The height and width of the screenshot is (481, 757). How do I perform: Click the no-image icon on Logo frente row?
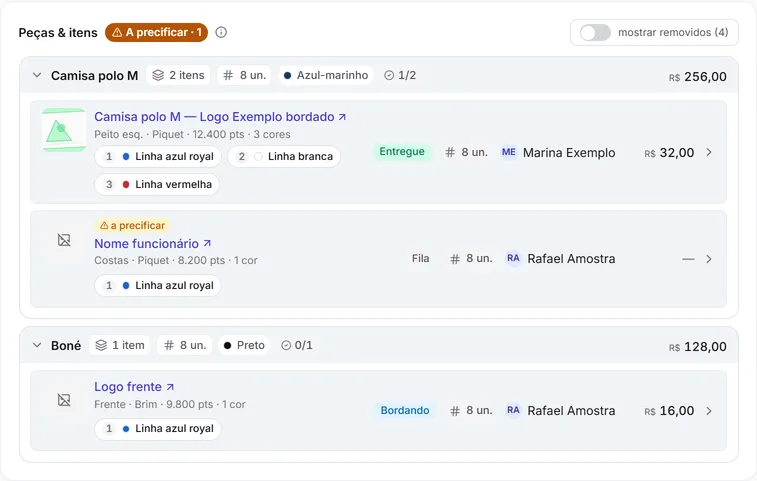(64, 400)
